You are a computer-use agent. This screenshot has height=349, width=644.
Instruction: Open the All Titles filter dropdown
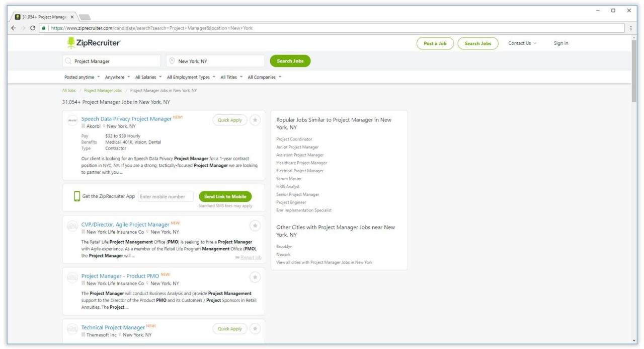coord(231,77)
